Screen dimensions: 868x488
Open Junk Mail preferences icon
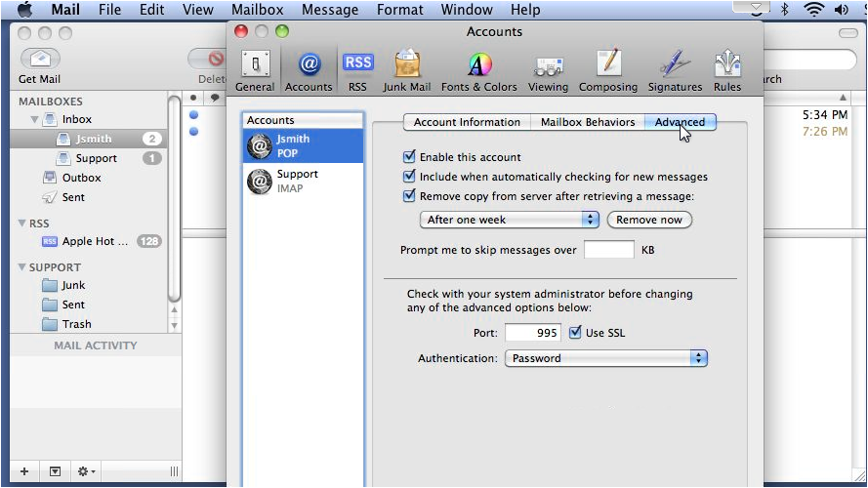click(407, 71)
